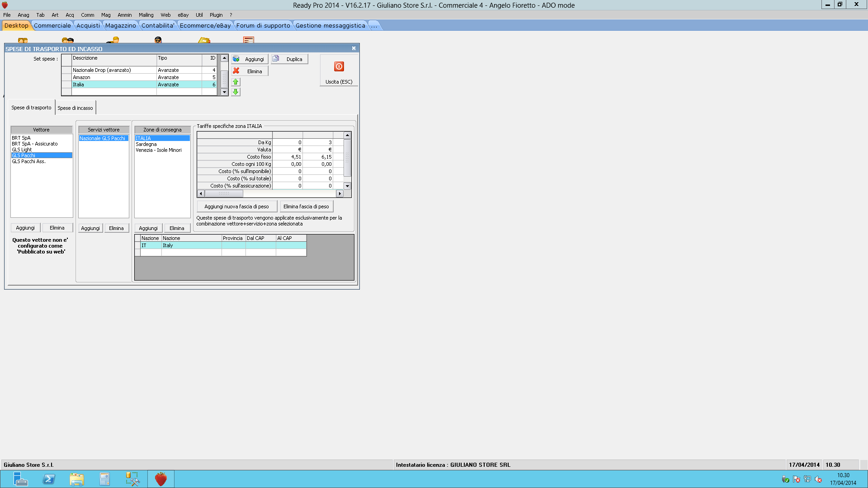Viewport: 868px width, 488px height.
Task: Switch to the Magazzino tab
Action: pyautogui.click(x=120, y=26)
